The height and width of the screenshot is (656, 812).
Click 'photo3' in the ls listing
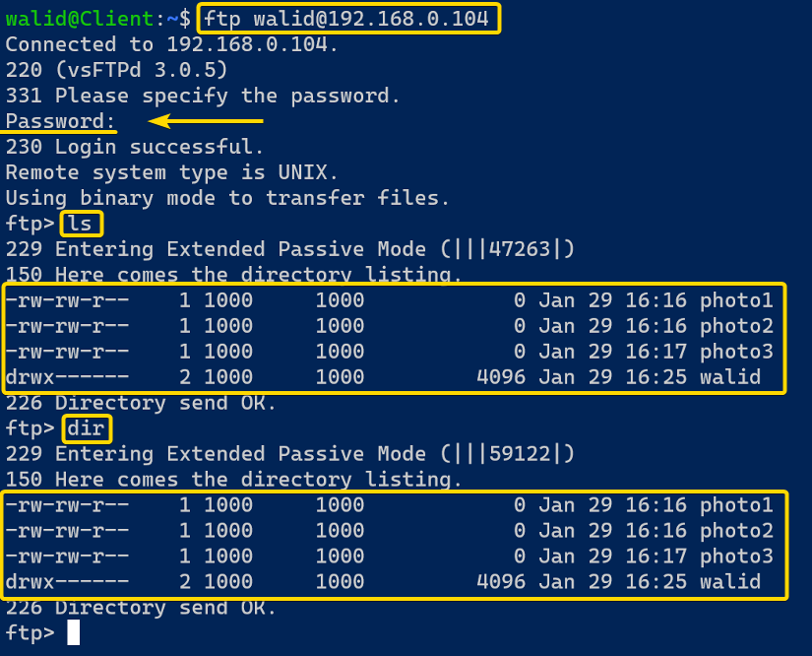[x=736, y=352]
